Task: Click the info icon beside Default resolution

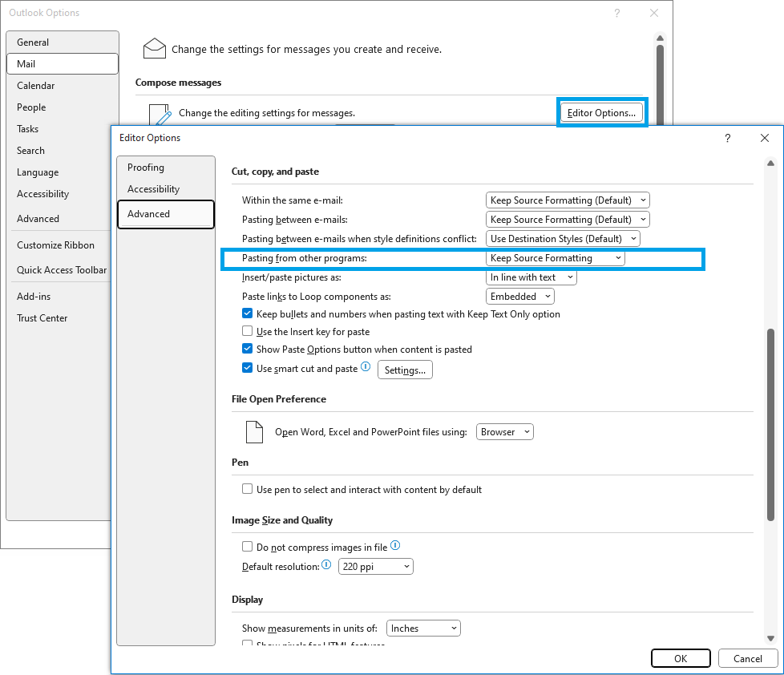Action: point(326,566)
